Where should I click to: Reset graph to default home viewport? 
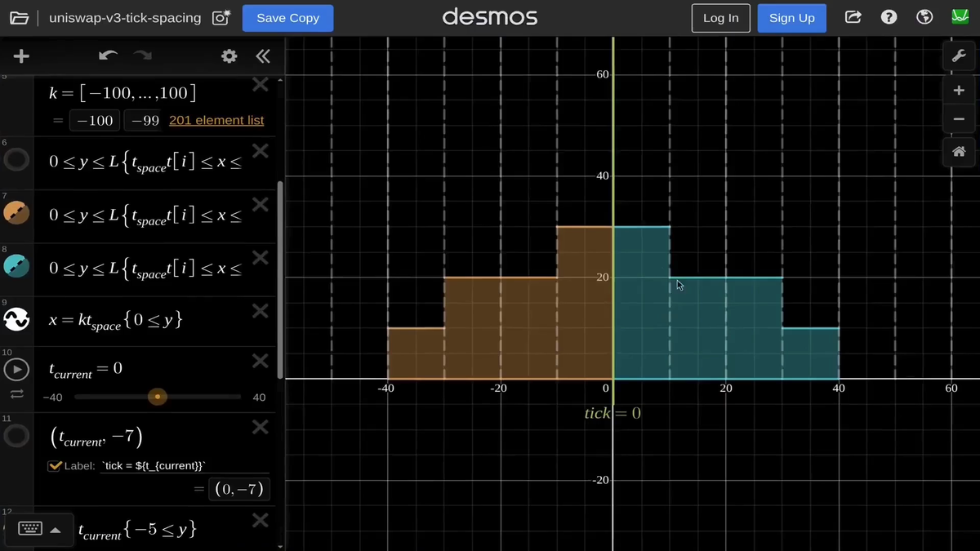[959, 152]
